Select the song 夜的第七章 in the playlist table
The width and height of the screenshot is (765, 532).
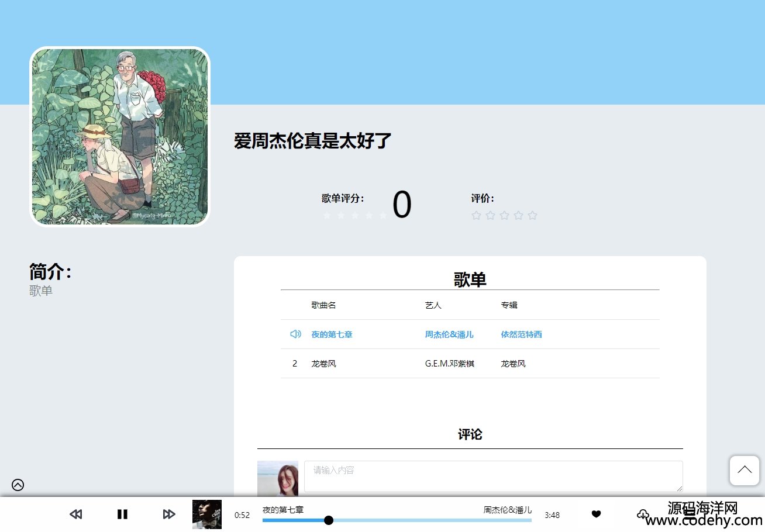coord(332,334)
